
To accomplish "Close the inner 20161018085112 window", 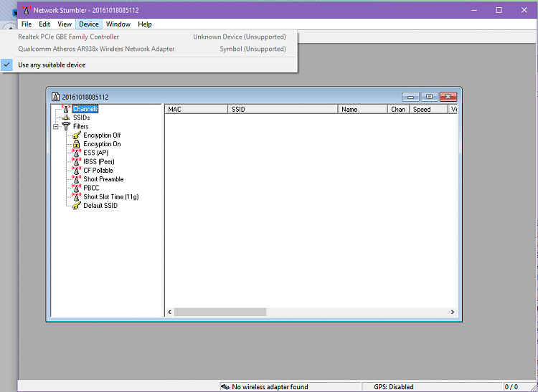I will click(448, 97).
